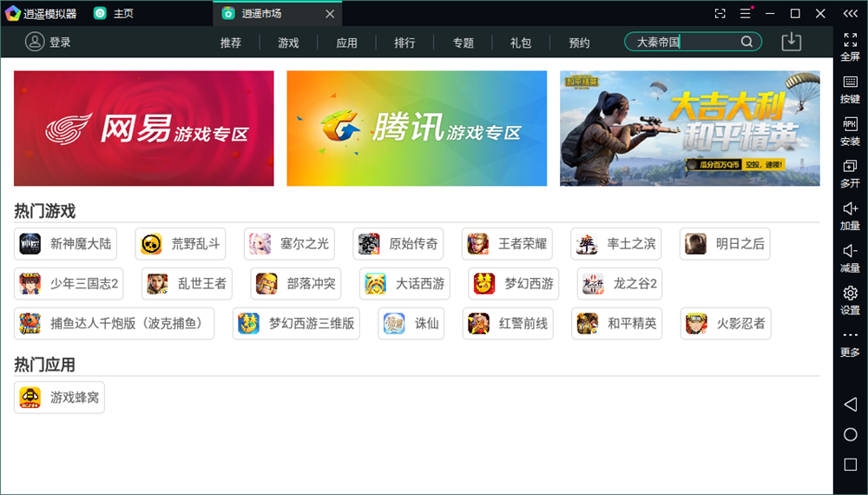Open game 捕鱼达人千炮版（波克捕鱼）

point(114,323)
